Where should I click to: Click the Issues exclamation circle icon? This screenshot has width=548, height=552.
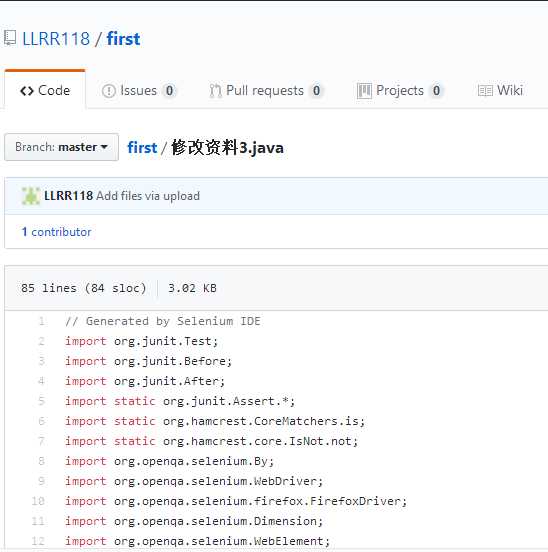click(x=108, y=91)
